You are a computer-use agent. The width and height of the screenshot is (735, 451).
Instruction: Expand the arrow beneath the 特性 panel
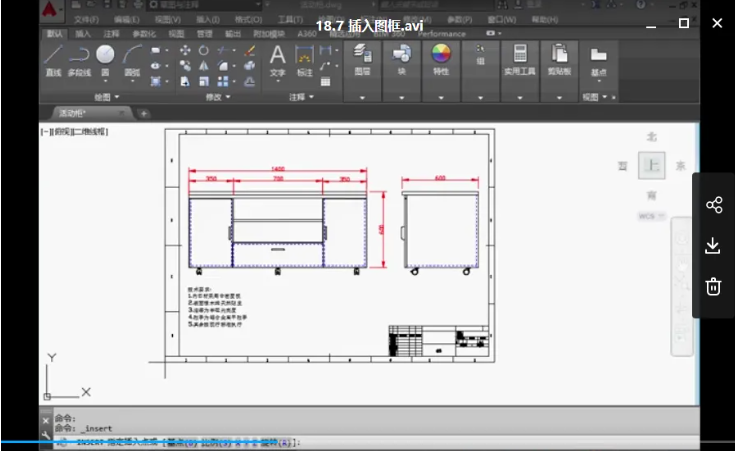(441, 98)
